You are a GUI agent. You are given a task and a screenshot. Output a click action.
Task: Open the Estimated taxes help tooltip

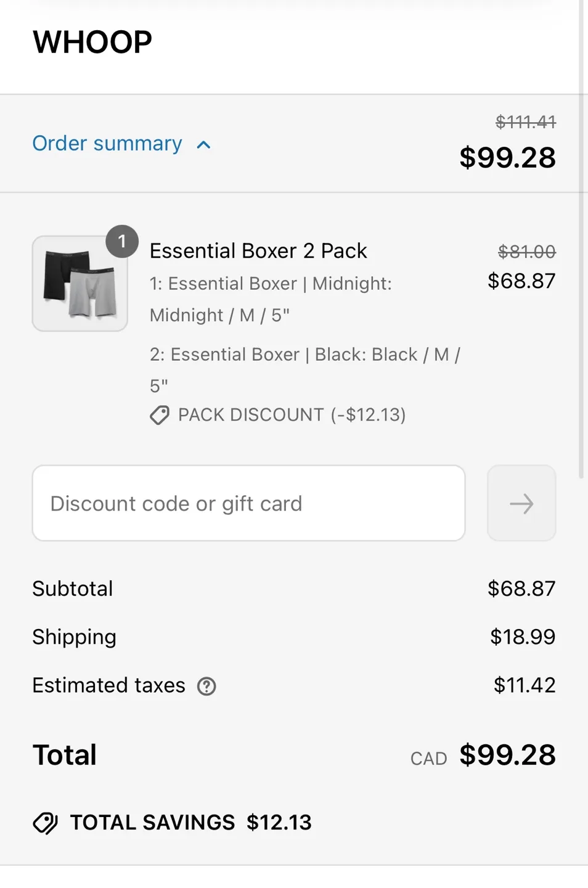pos(206,686)
